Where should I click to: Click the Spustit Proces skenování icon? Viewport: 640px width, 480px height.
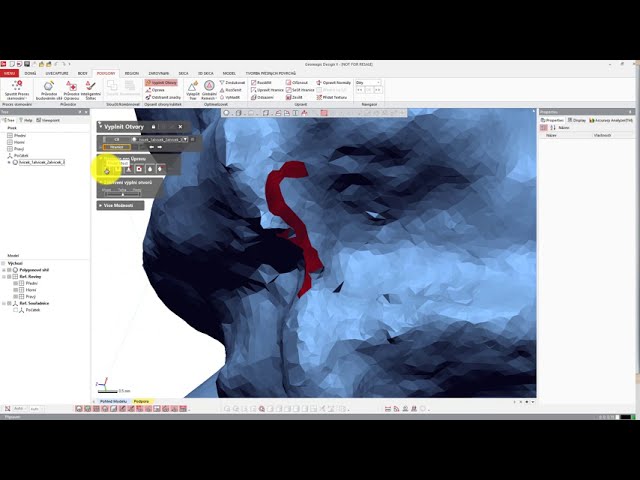pos(17,88)
